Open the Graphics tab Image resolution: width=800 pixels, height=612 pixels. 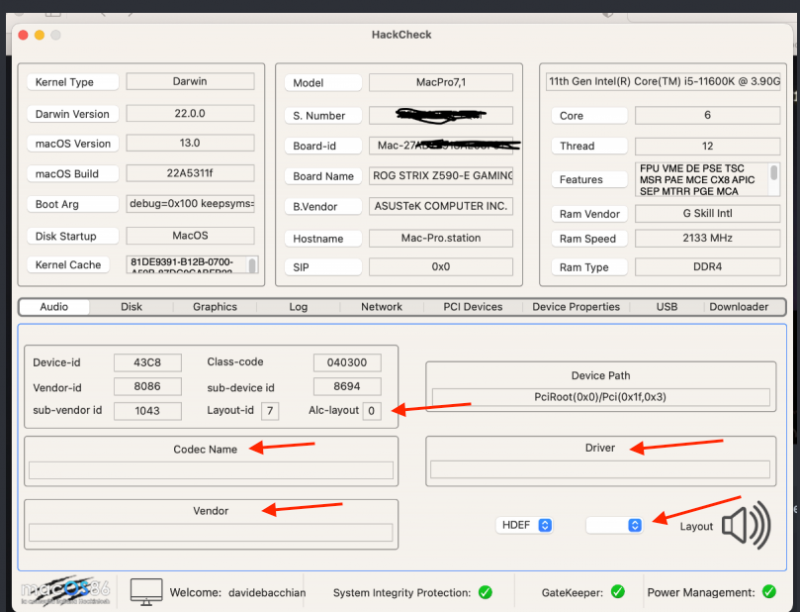[x=215, y=307]
